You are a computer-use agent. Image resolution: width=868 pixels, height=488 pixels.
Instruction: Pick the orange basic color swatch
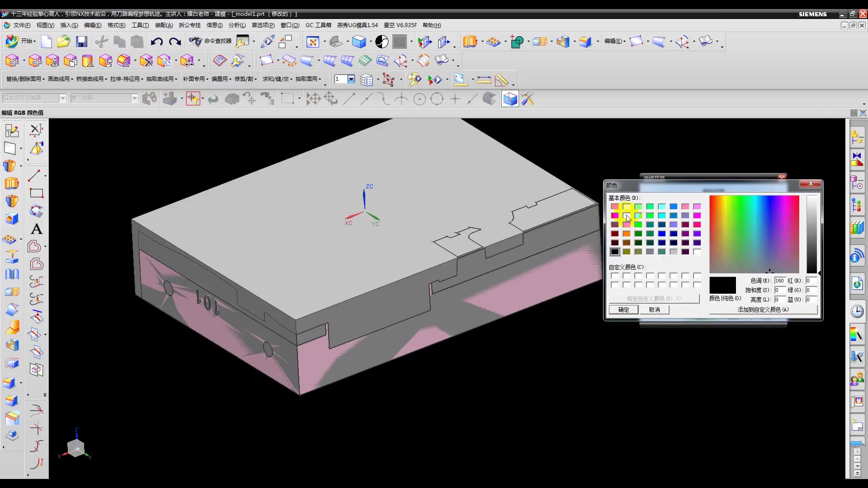click(x=627, y=234)
